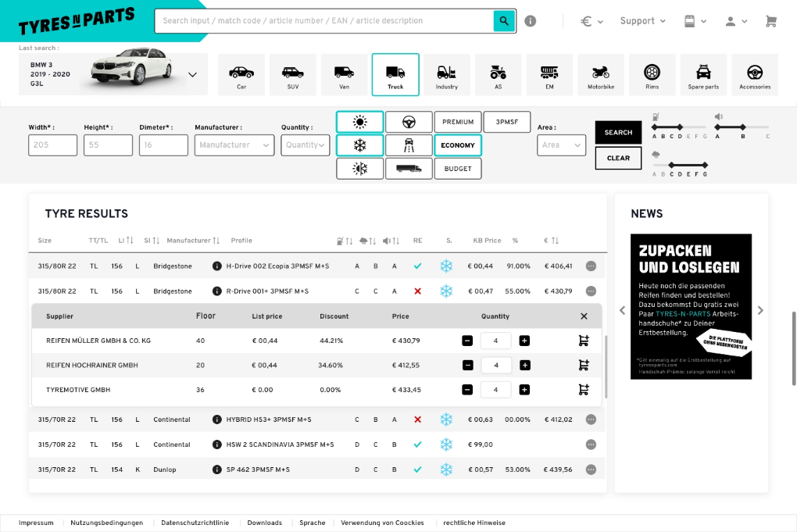This screenshot has height=532, width=797.
Task: Adjust the fuel efficiency label slider
Action: point(679,127)
